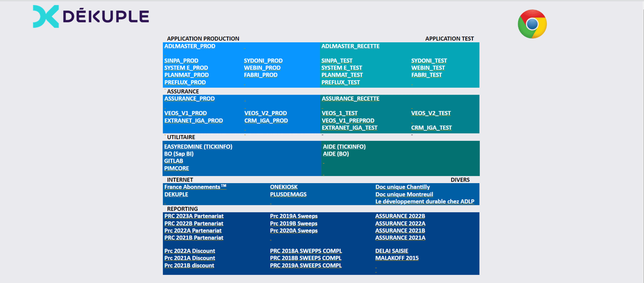Open PRC 2019A SWEEPS COMPL report
This screenshot has width=644, height=283.
coord(306,266)
